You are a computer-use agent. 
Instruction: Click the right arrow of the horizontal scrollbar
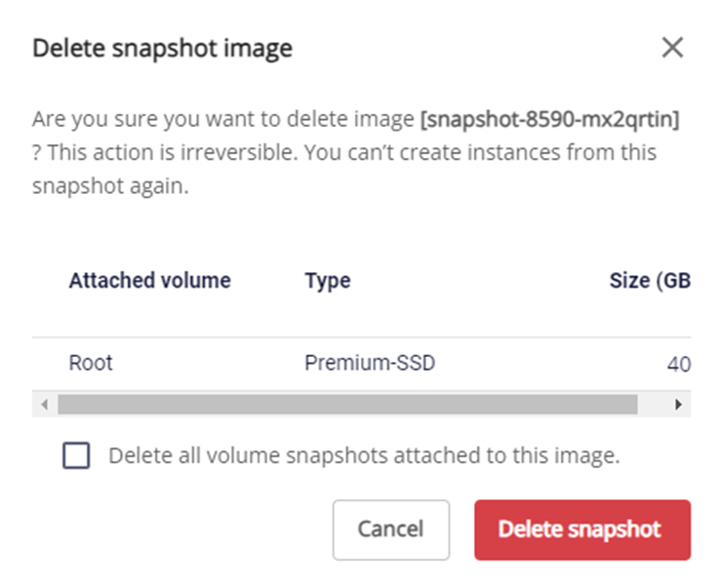(x=679, y=404)
